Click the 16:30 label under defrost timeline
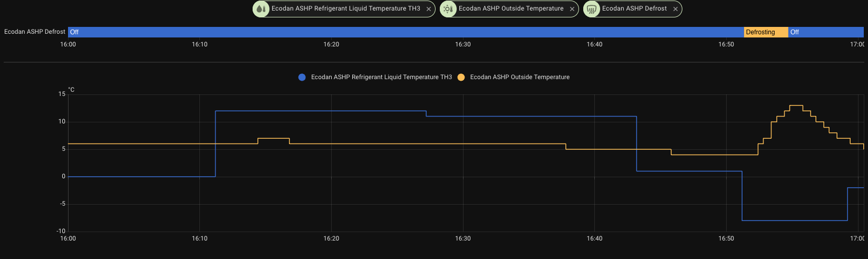Image resolution: width=868 pixels, height=259 pixels. click(463, 44)
